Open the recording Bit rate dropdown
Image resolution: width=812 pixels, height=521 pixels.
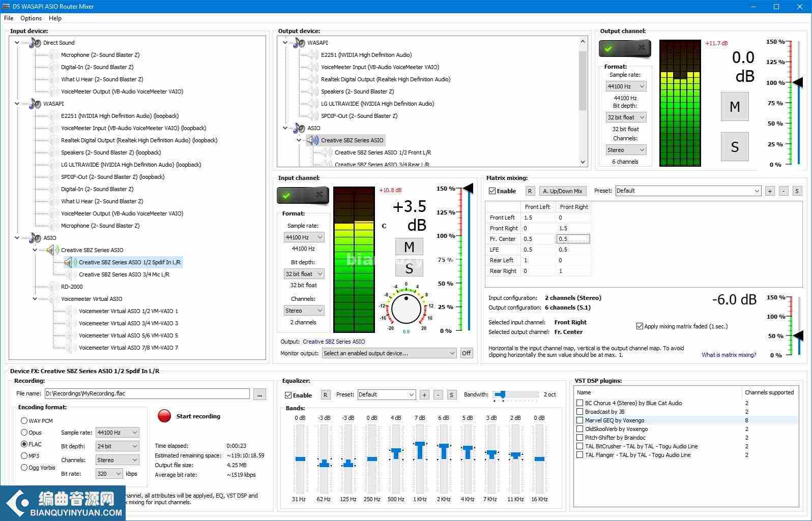[x=109, y=474]
